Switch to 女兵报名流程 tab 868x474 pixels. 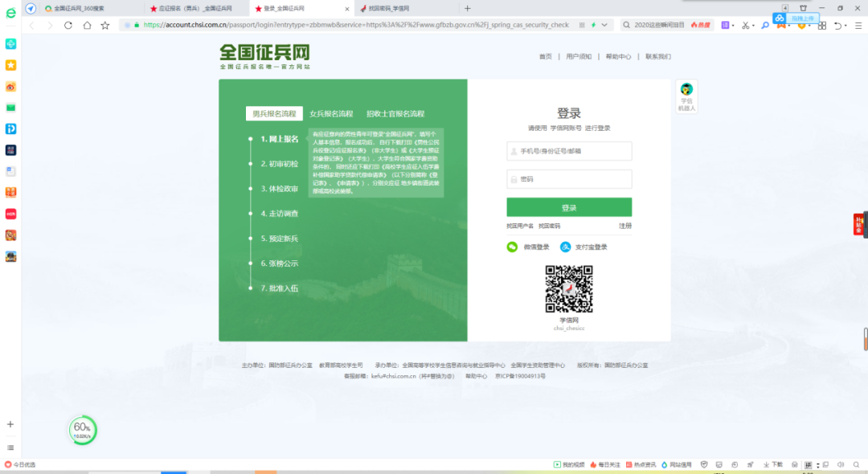pyautogui.click(x=331, y=114)
